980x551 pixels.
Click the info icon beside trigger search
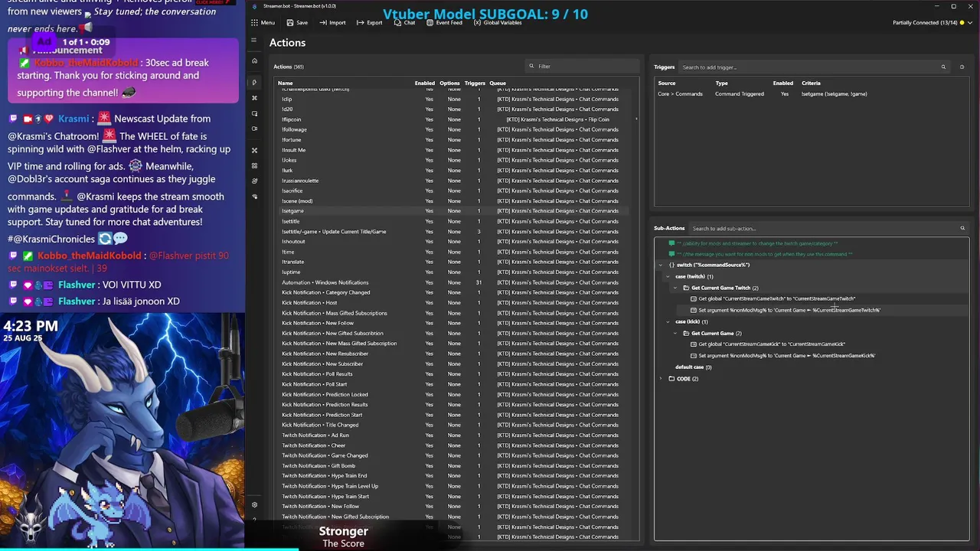[x=962, y=67]
